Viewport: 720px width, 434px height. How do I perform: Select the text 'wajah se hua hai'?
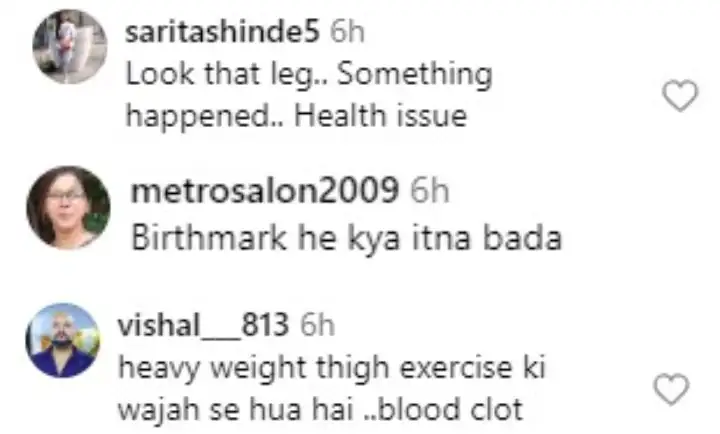236,410
